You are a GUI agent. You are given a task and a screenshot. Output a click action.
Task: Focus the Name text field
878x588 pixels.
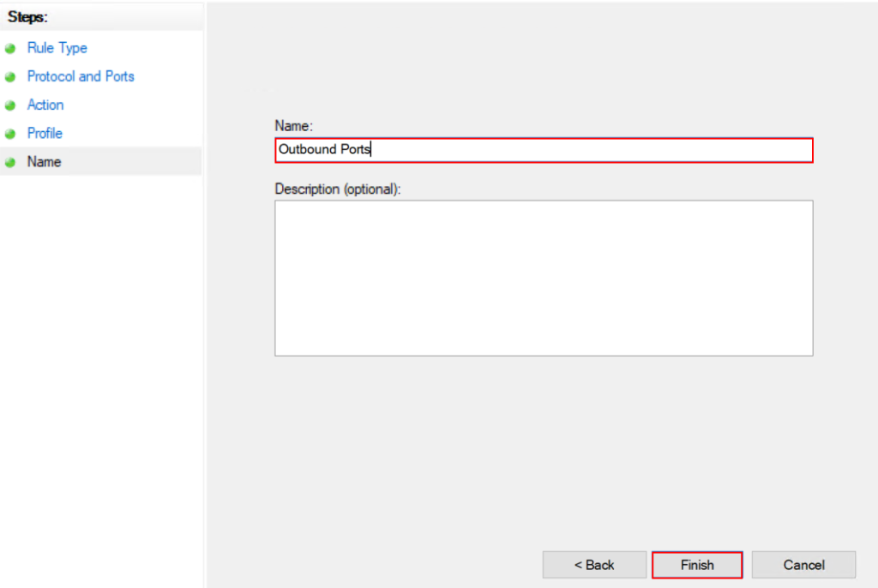(544, 150)
